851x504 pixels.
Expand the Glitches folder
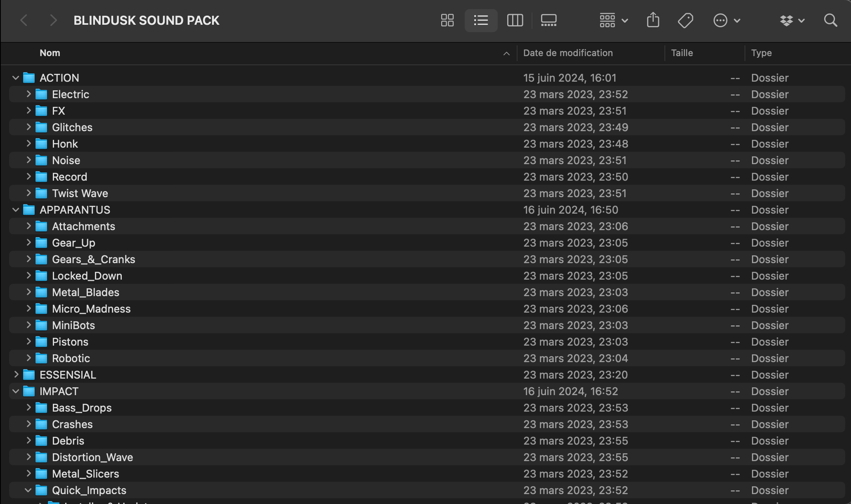[x=28, y=127]
